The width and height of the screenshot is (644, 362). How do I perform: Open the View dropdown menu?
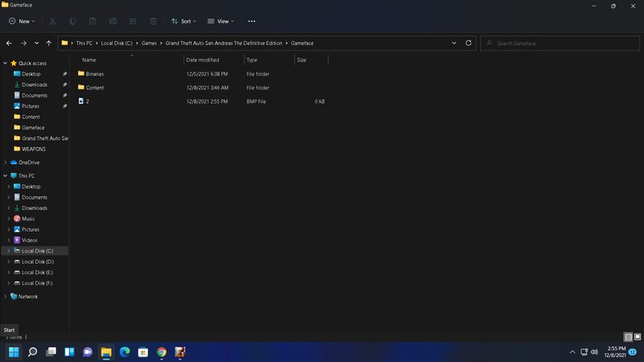(x=221, y=22)
